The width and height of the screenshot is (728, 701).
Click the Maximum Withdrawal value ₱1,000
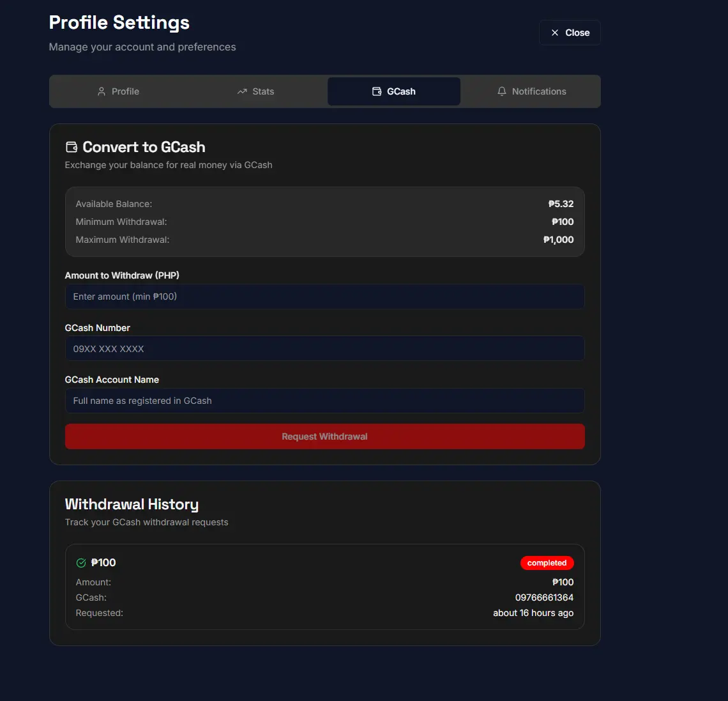(x=559, y=240)
